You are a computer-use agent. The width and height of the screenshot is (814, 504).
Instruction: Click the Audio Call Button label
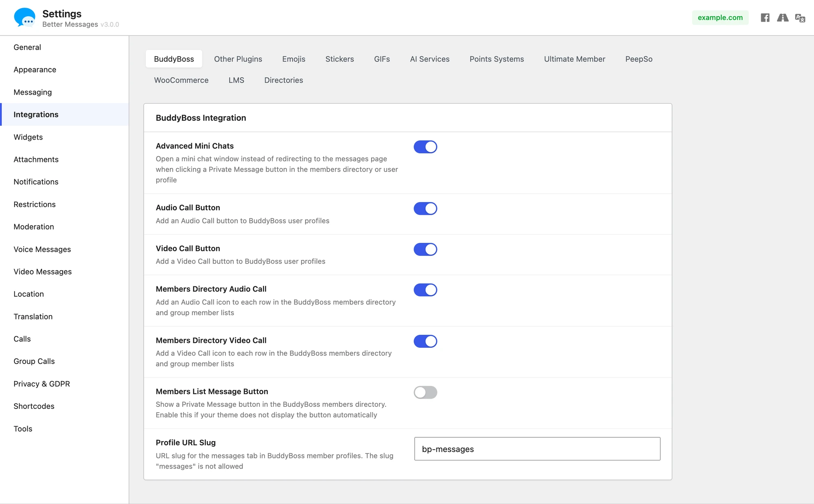(x=188, y=207)
